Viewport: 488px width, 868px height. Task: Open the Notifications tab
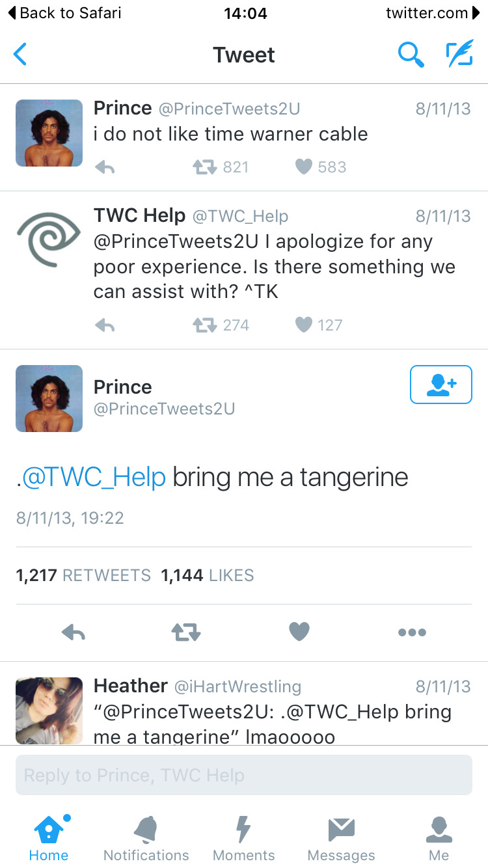coord(146,838)
